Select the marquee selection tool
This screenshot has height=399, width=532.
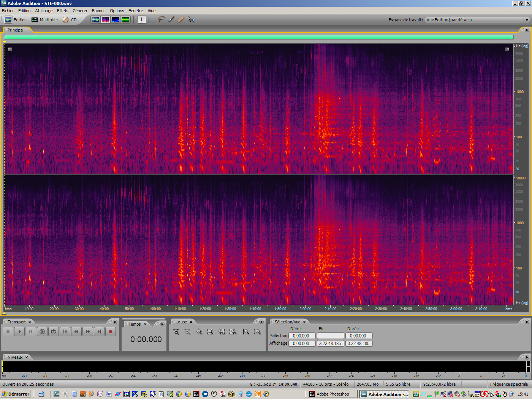[x=151, y=19]
